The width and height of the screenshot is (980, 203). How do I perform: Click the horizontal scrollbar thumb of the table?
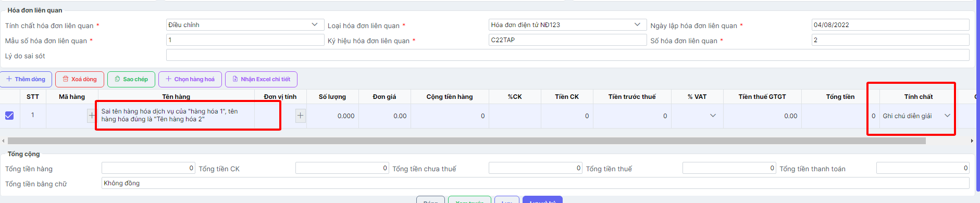(x=466, y=141)
